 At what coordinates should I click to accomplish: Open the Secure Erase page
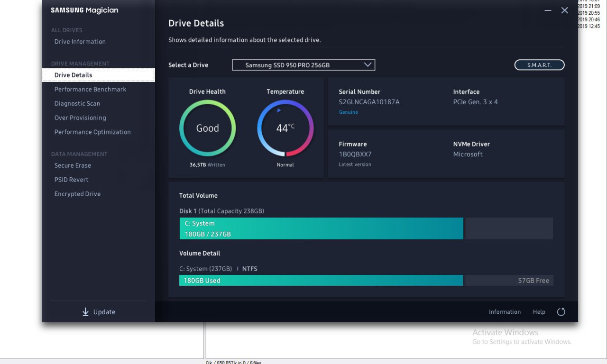73,165
